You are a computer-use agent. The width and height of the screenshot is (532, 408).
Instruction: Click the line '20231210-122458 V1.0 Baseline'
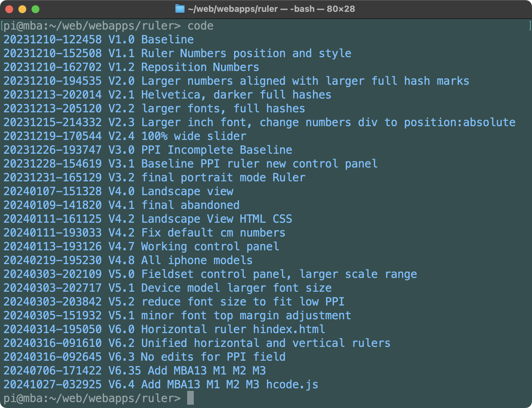pos(99,39)
